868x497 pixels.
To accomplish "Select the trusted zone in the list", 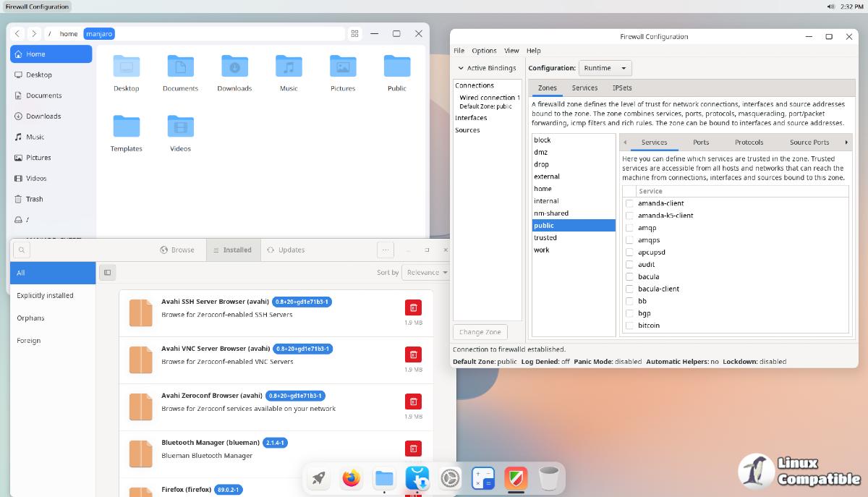I will (545, 238).
